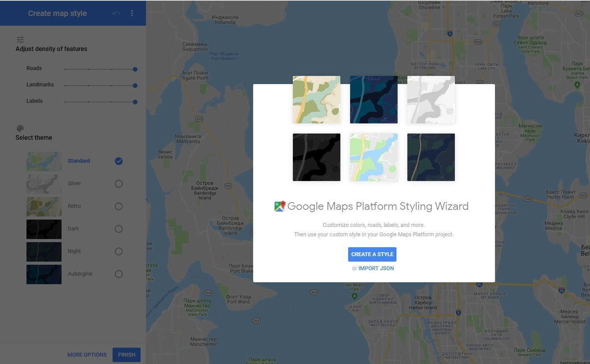Click the Standard theme label
The image size is (590, 364).
tap(79, 161)
